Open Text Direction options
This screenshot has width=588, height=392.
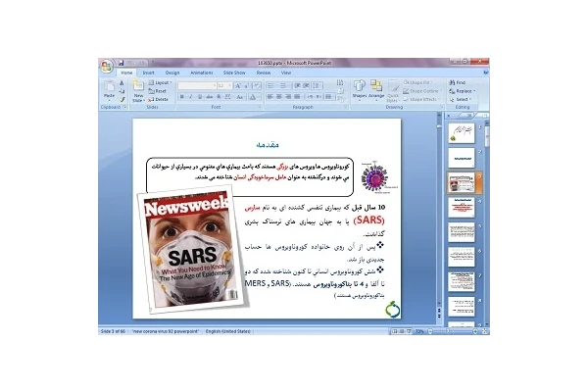[x=341, y=82]
